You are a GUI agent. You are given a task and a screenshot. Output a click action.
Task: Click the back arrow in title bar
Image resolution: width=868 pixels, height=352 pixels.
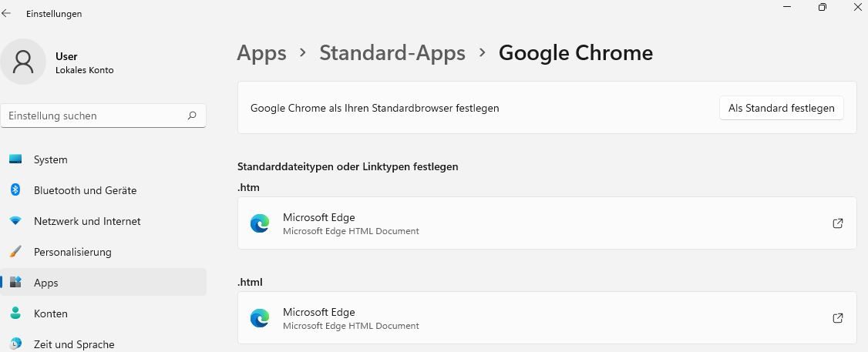click(7, 14)
